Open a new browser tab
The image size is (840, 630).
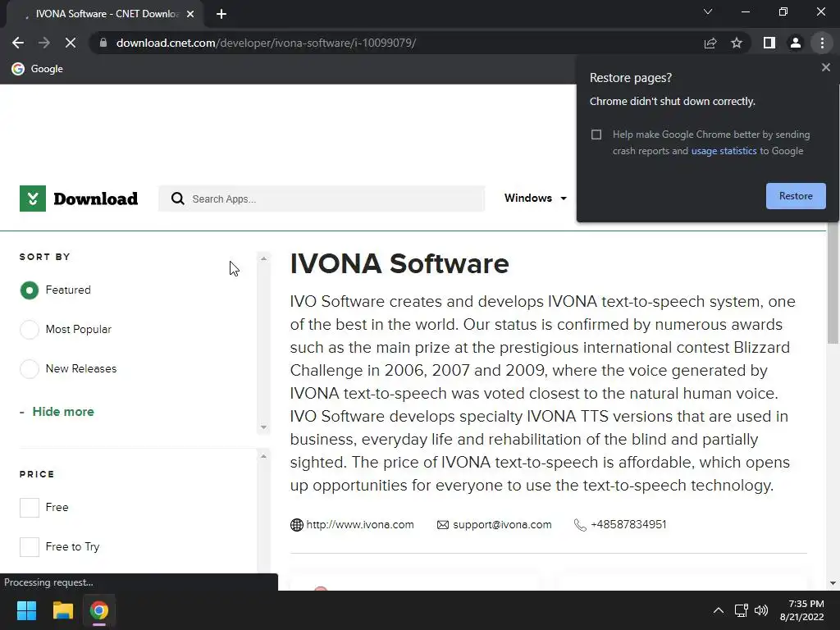(x=221, y=14)
